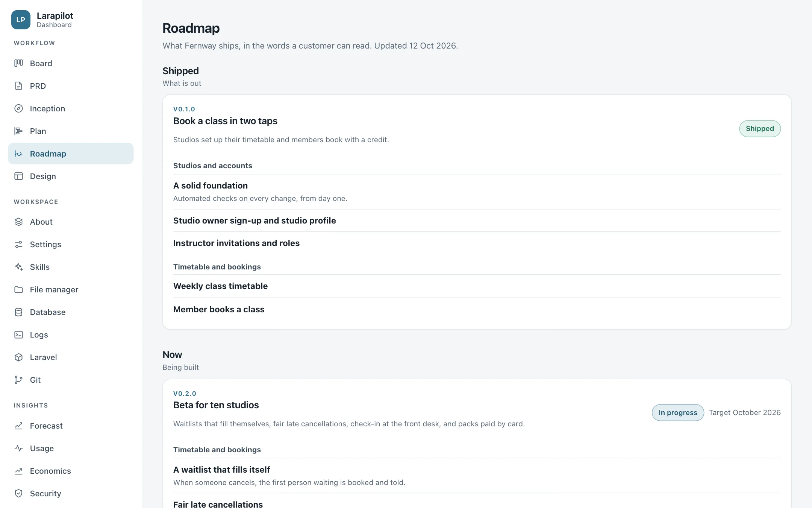Navigate to the Plan page
The width and height of the screenshot is (812, 508).
point(71,131)
